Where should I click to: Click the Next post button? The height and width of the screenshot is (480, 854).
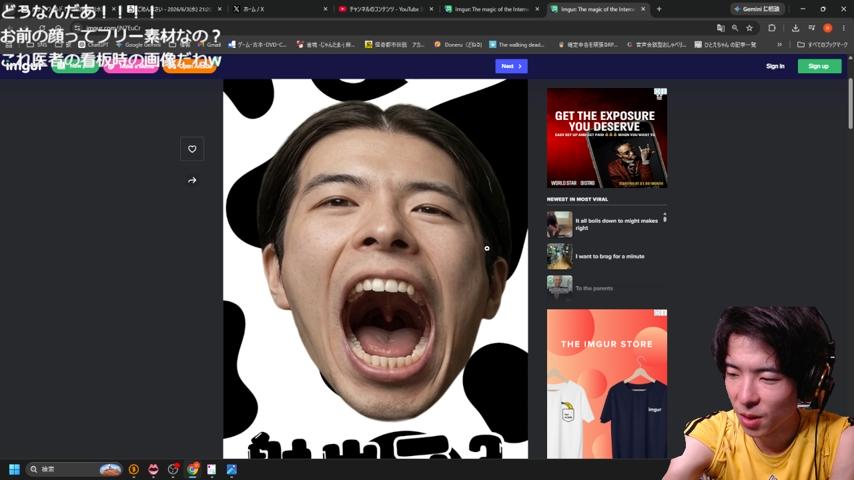[x=511, y=66]
